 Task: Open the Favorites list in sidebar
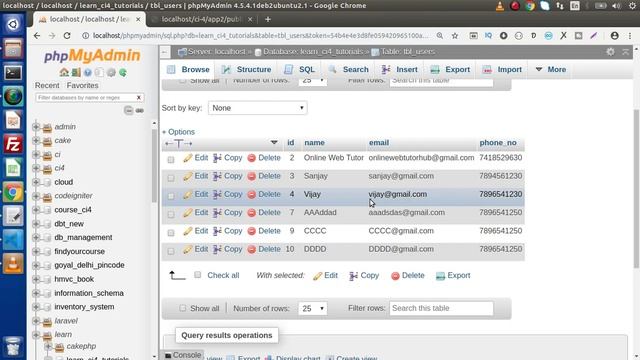(x=82, y=85)
